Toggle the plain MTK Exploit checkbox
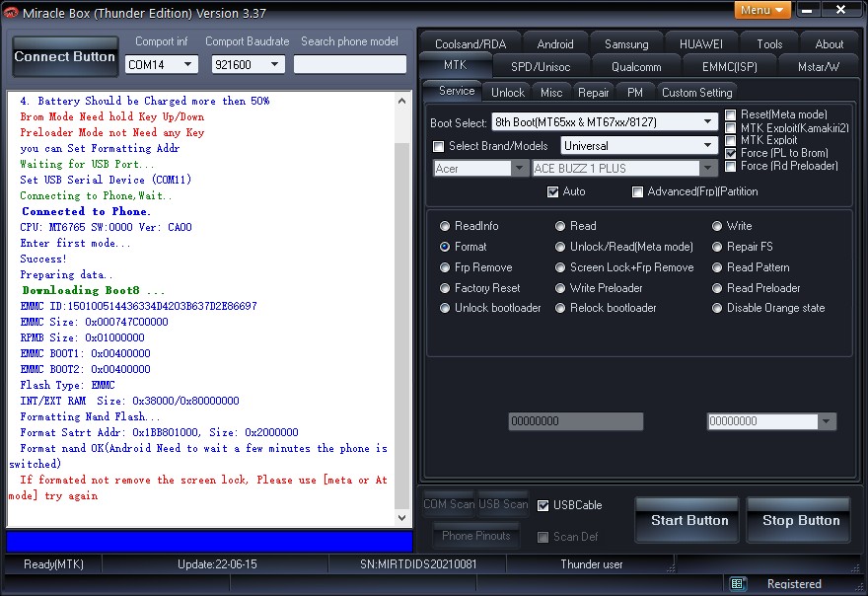 [731, 140]
